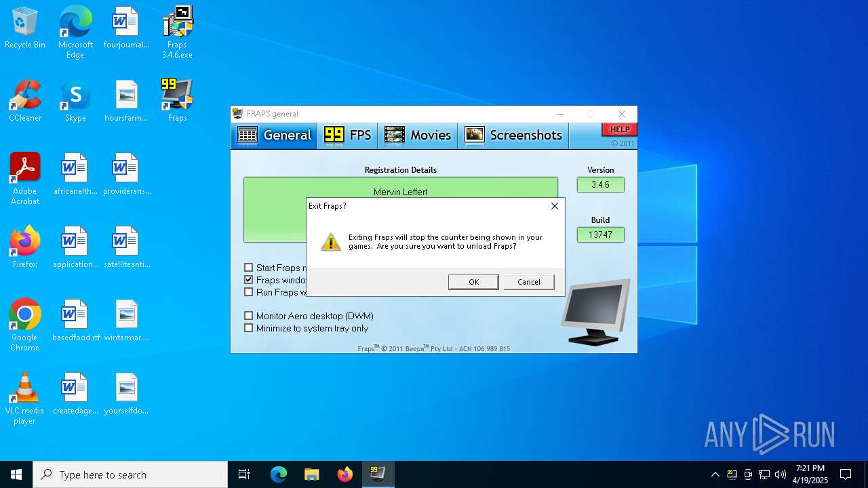
Task: Cancel the Exit Fraps dialog
Action: 529,282
